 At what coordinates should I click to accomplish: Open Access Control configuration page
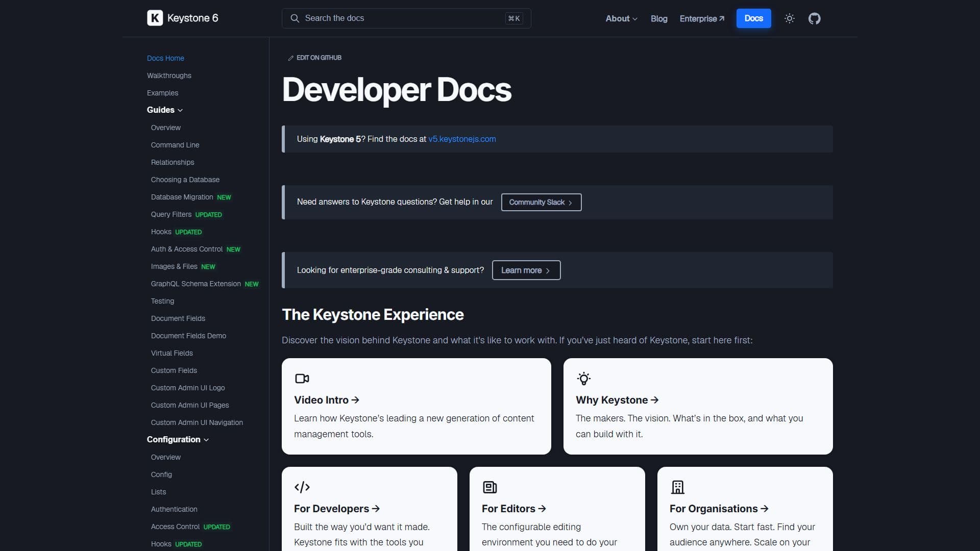[175, 527]
